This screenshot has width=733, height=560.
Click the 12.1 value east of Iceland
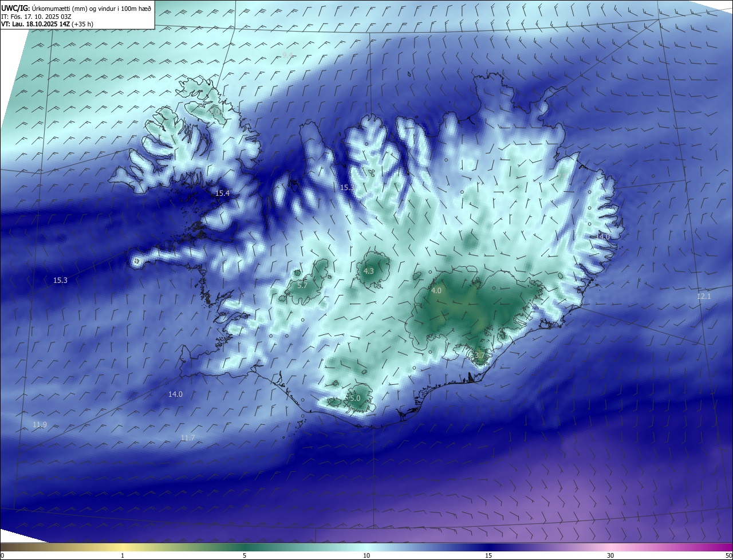tap(704, 296)
